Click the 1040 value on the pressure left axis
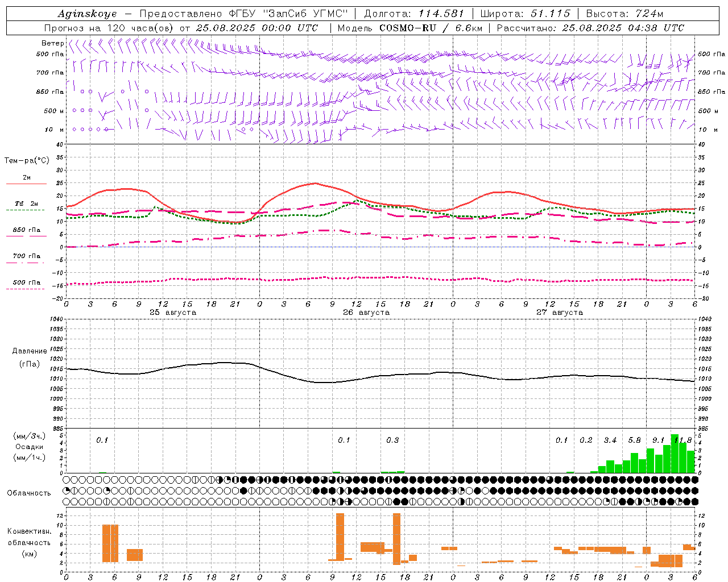The width and height of the screenshot is (728, 582). point(56,319)
